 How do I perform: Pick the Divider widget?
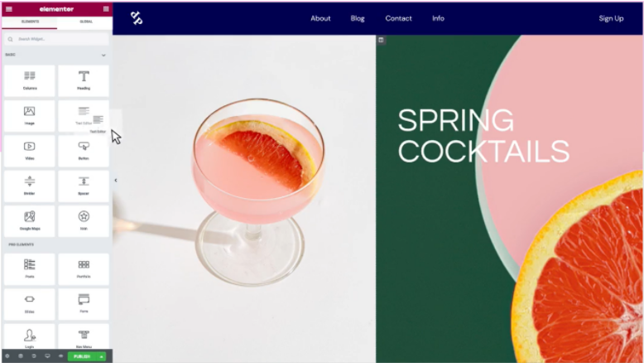pos(30,186)
